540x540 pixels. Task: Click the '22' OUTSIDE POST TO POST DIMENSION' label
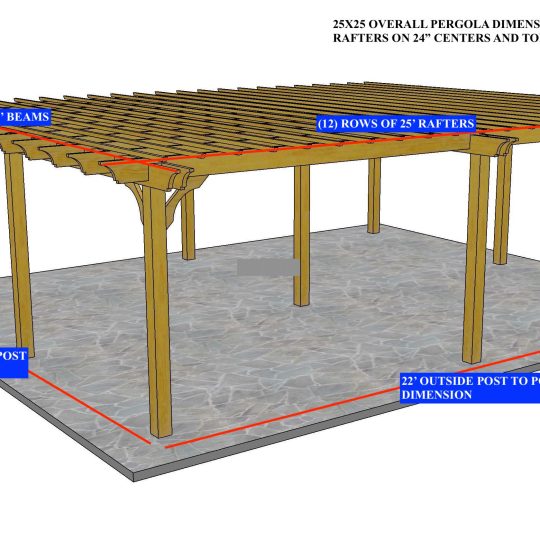[470, 387]
